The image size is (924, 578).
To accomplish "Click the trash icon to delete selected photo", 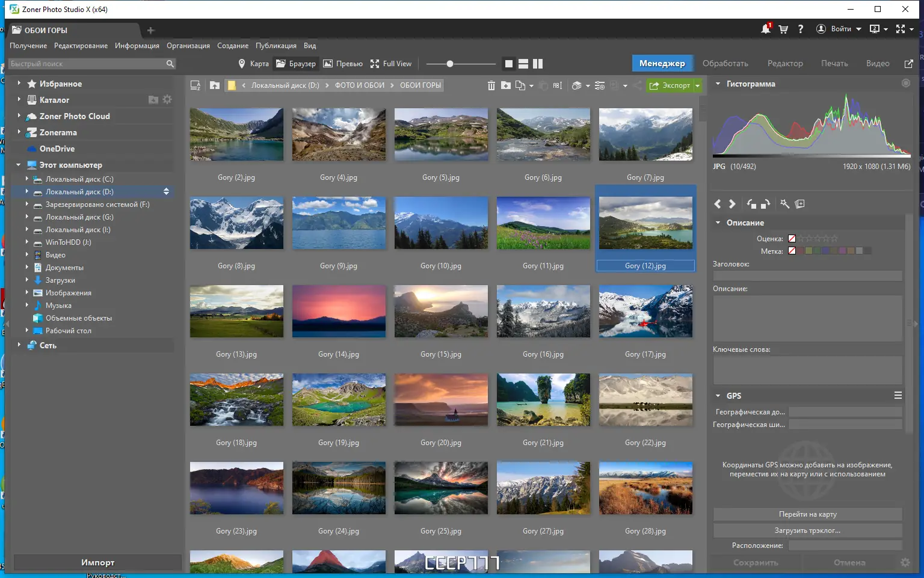I will [x=491, y=85].
